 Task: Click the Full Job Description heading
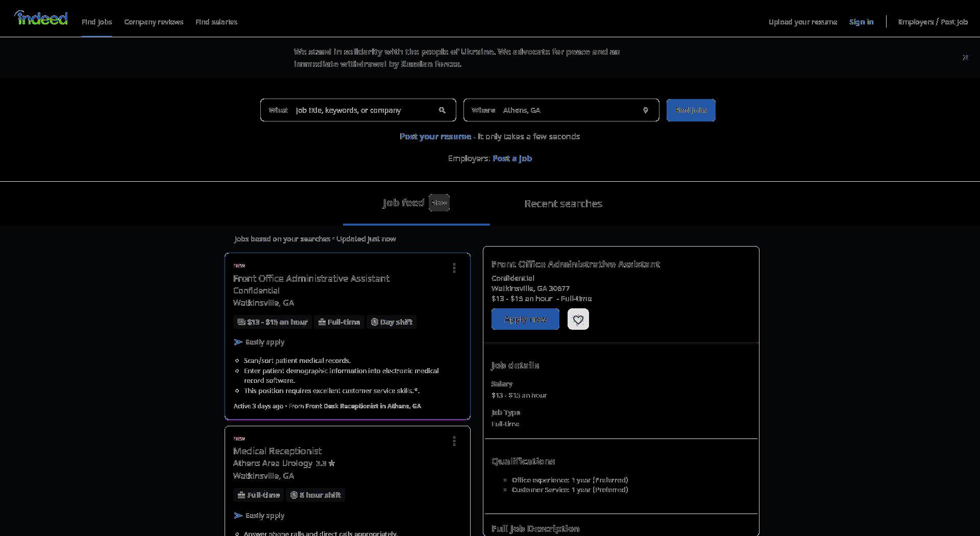[535, 529]
